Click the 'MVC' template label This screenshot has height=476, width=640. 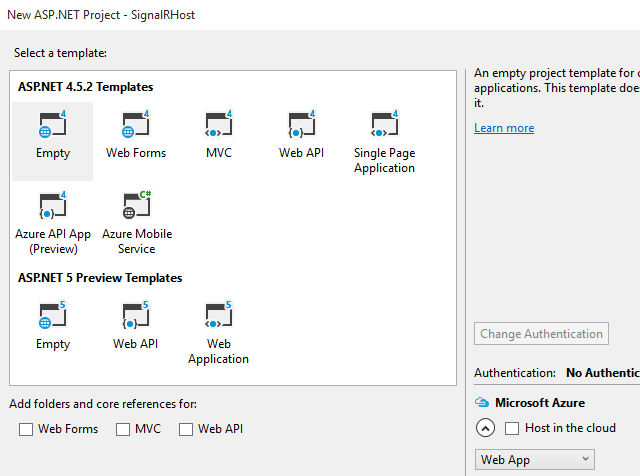[x=219, y=153]
